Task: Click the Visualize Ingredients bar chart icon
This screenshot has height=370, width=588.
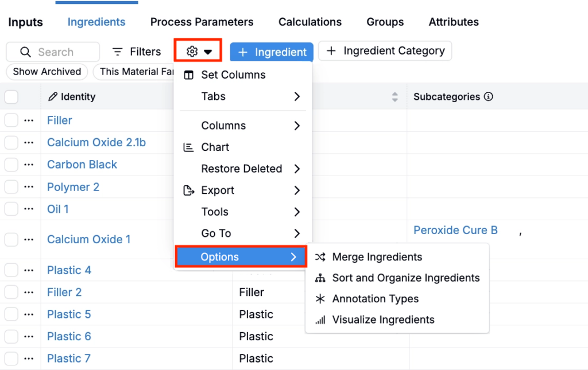Action: point(320,320)
